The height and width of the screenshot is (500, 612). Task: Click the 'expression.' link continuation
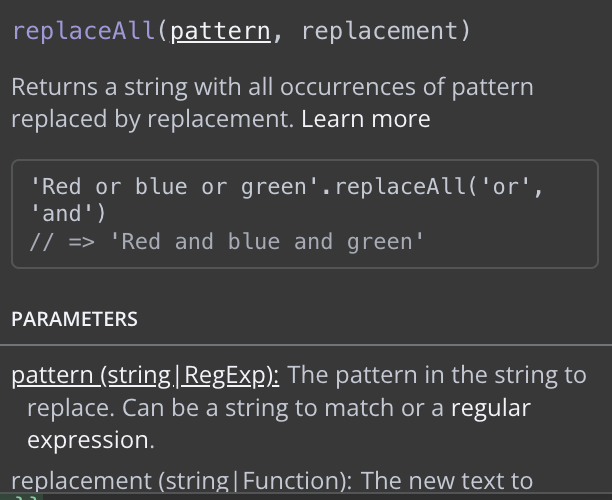(x=91, y=440)
